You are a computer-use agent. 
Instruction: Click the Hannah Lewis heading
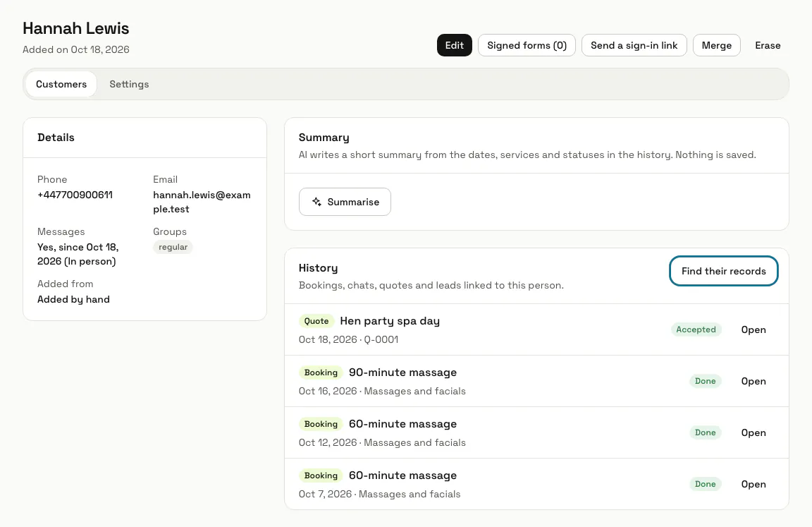click(x=75, y=28)
